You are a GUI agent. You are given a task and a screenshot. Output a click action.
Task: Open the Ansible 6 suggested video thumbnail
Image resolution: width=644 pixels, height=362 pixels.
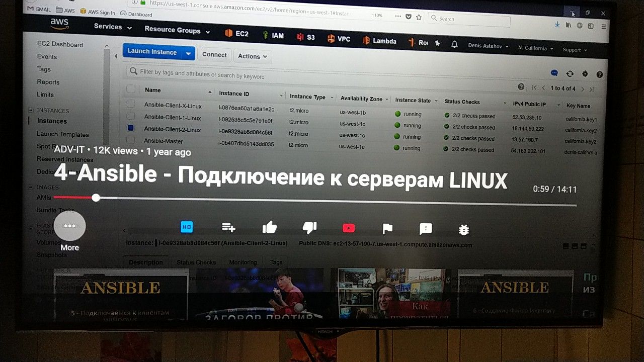pyautogui.click(x=516, y=295)
